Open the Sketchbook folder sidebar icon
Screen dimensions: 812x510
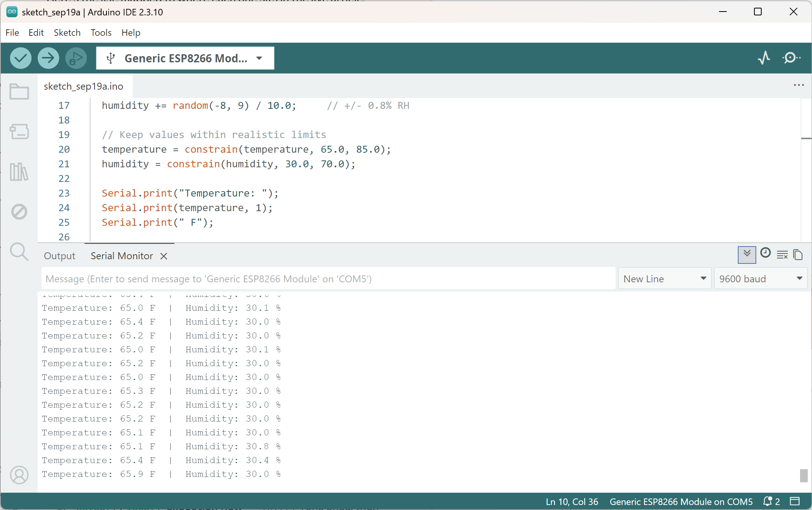pos(19,92)
